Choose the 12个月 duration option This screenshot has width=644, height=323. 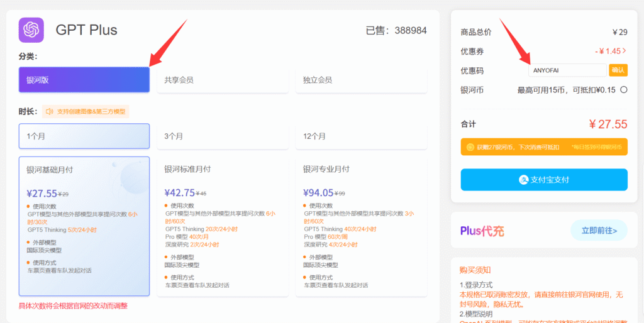[362, 136]
